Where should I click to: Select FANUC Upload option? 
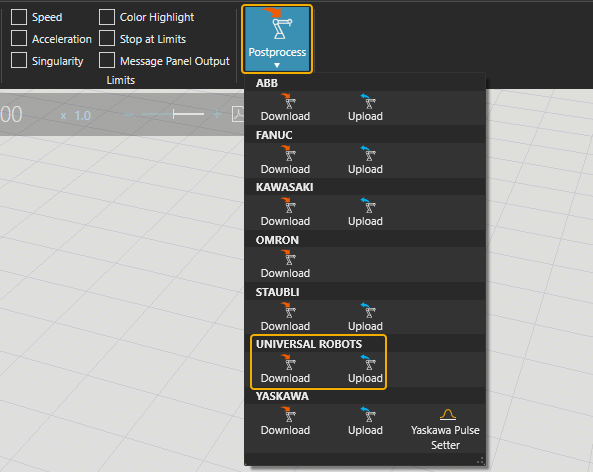click(365, 160)
